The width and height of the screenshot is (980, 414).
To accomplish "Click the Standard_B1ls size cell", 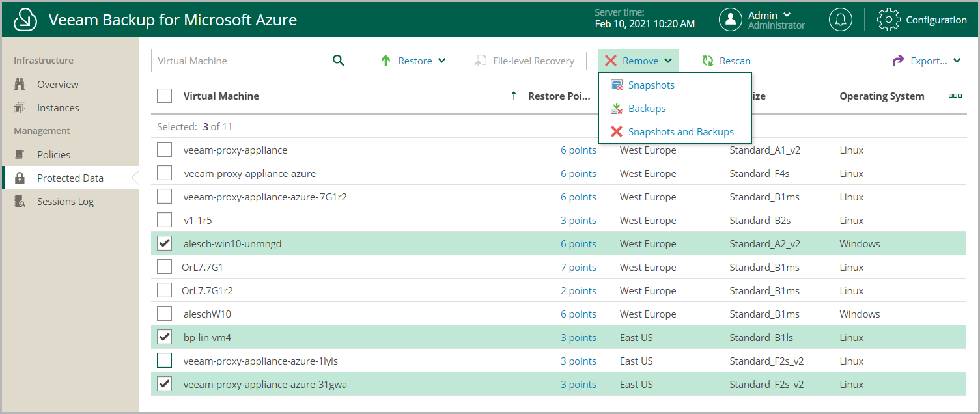I will click(x=761, y=337).
